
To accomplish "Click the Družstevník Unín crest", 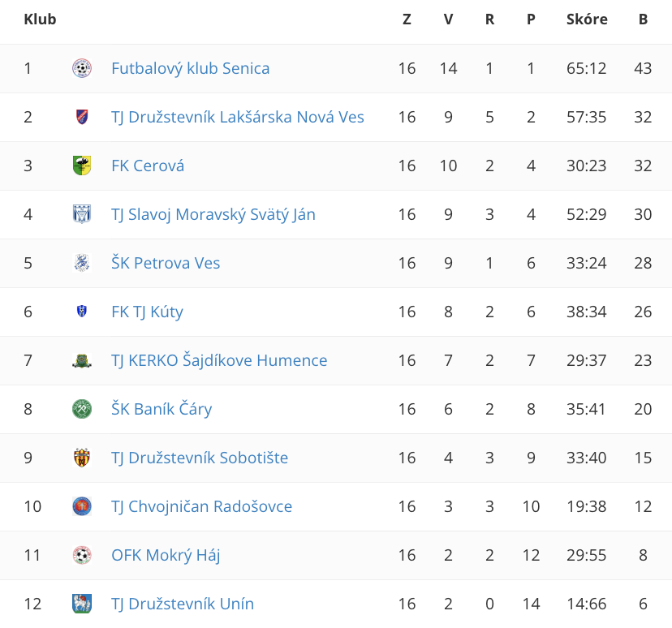I will click(x=82, y=604).
